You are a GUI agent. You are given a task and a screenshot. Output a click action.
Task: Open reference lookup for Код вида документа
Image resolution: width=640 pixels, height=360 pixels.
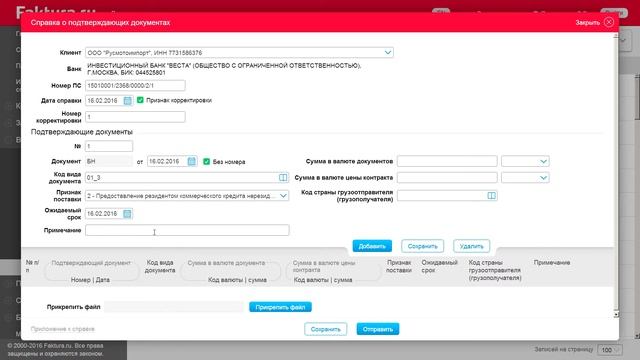283,178
